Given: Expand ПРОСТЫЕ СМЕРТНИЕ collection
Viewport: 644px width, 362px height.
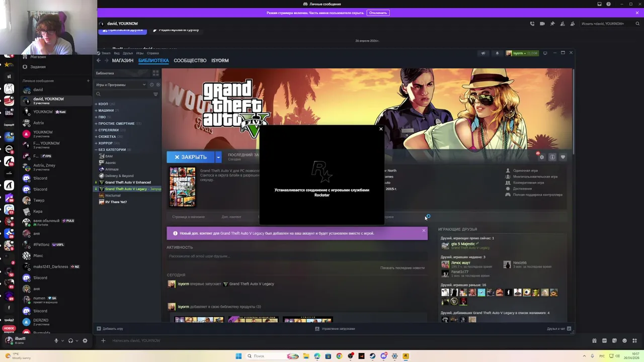Looking at the screenshot, I should click(x=96, y=124).
